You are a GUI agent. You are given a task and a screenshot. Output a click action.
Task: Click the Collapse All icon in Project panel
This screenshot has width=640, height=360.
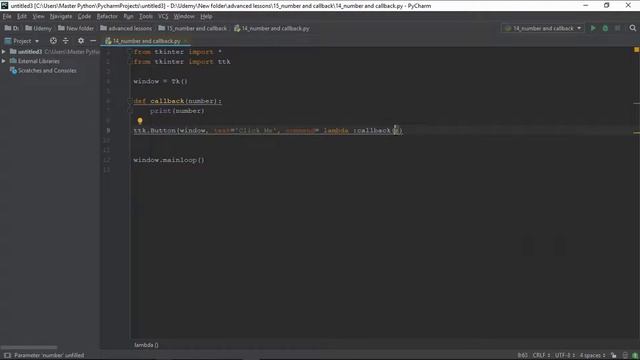[x=66, y=41]
